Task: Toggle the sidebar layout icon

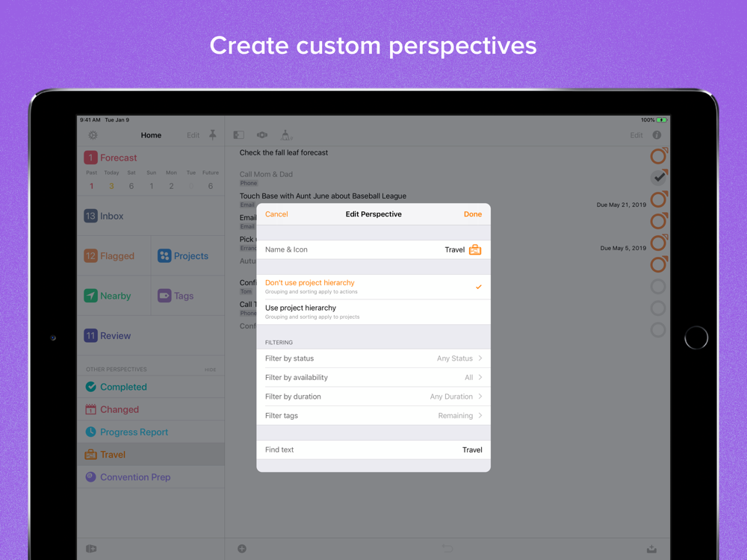Action: 239,135
